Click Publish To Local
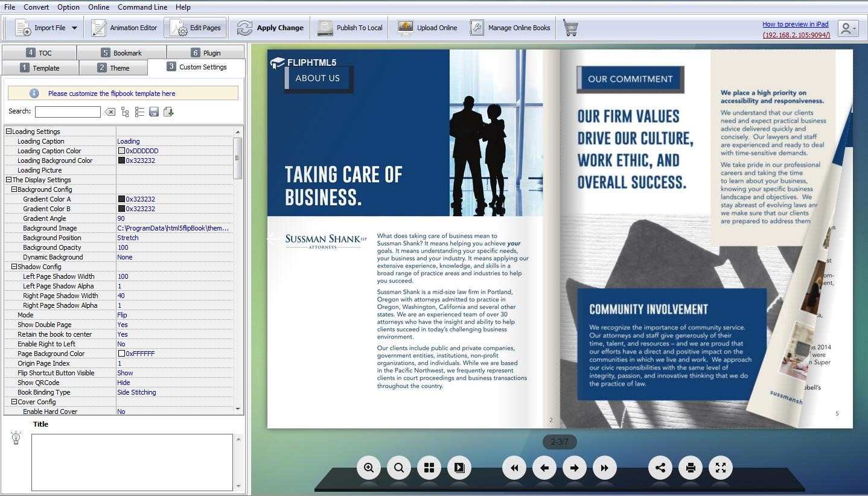This screenshot has height=496, width=868. click(x=350, y=28)
